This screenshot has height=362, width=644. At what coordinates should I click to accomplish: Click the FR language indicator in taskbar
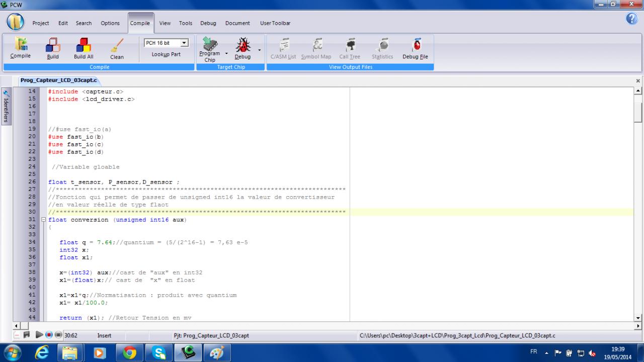point(534,352)
